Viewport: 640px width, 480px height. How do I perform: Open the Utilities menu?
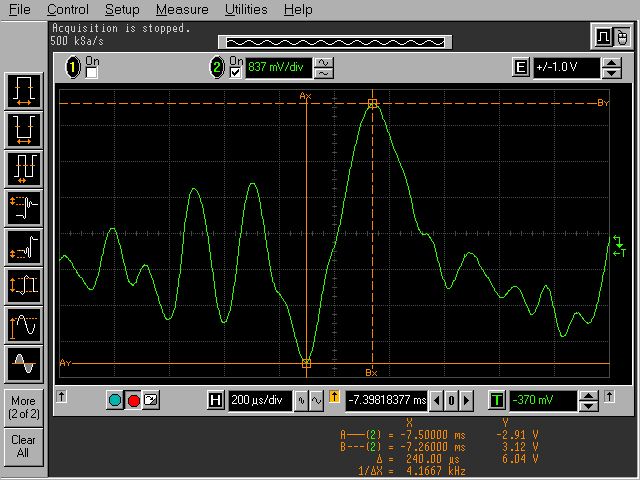246,9
